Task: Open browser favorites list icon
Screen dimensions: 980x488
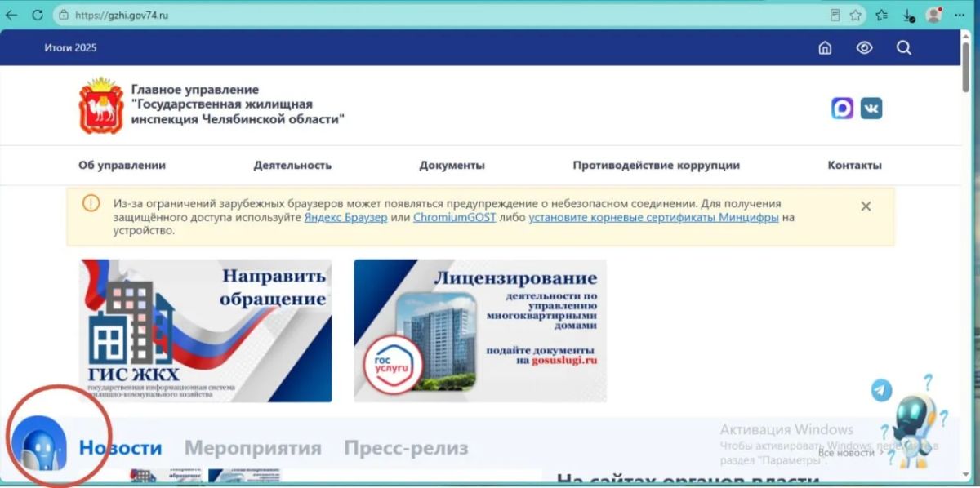Action: point(882,15)
